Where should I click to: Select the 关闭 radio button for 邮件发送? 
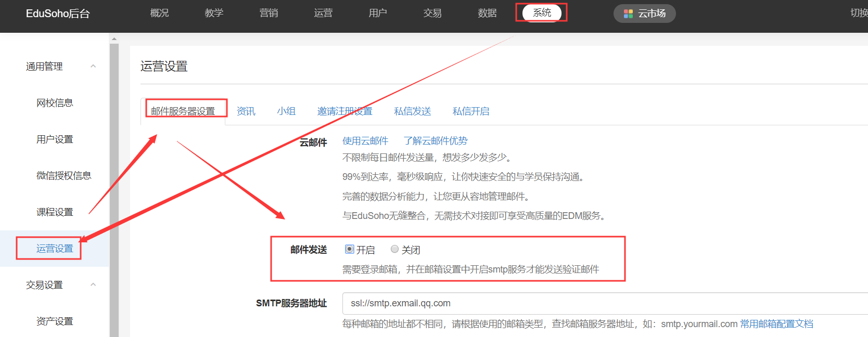[394, 250]
